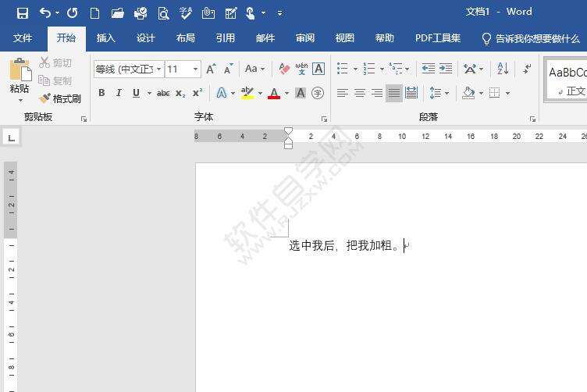Open the 文件 (File) menu
The width and height of the screenshot is (587, 392).
[23, 38]
